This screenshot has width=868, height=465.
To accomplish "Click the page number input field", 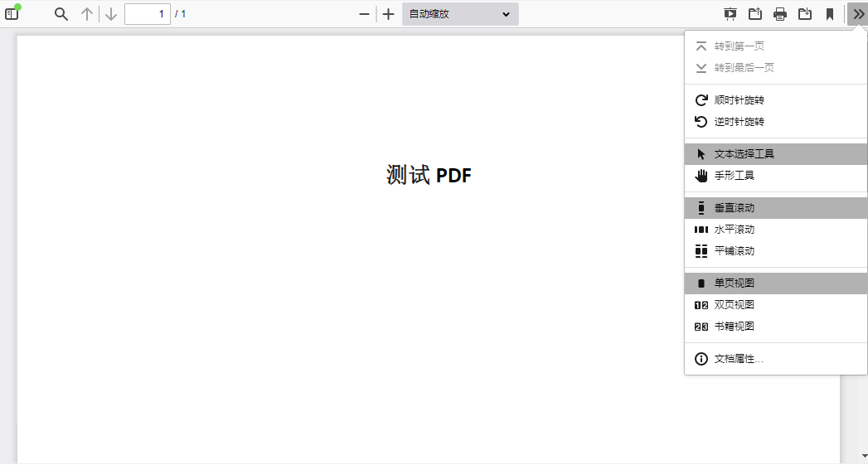I will tap(148, 14).
